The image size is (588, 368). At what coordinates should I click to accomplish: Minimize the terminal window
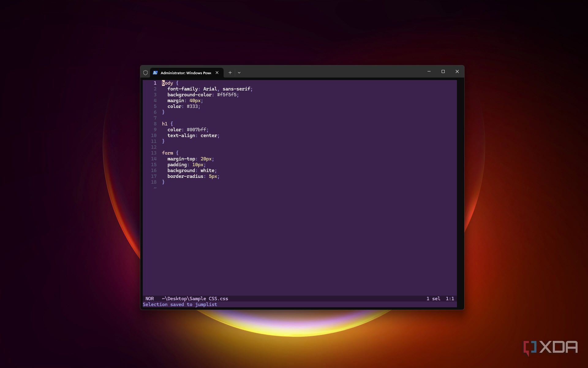coord(429,71)
